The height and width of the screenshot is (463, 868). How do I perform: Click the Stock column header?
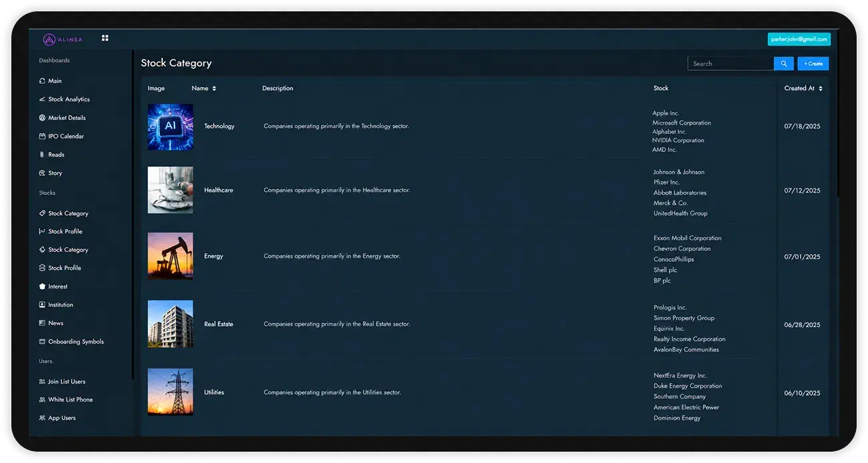[x=661, y=88]
